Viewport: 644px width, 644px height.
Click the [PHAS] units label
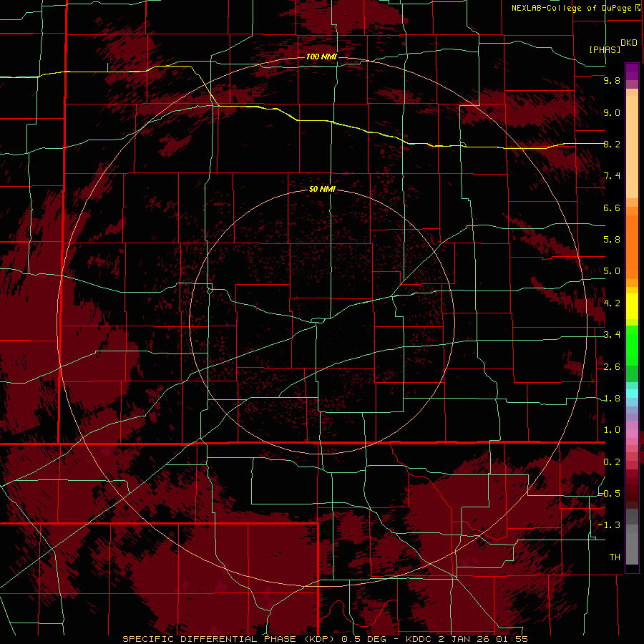pyautogui.click(x=605, y=49)
